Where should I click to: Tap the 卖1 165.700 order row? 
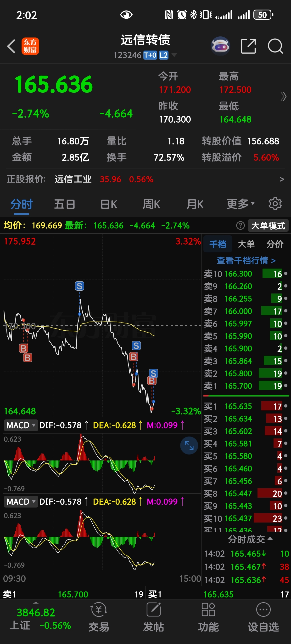pyautogui.click(x=246, y=386)
